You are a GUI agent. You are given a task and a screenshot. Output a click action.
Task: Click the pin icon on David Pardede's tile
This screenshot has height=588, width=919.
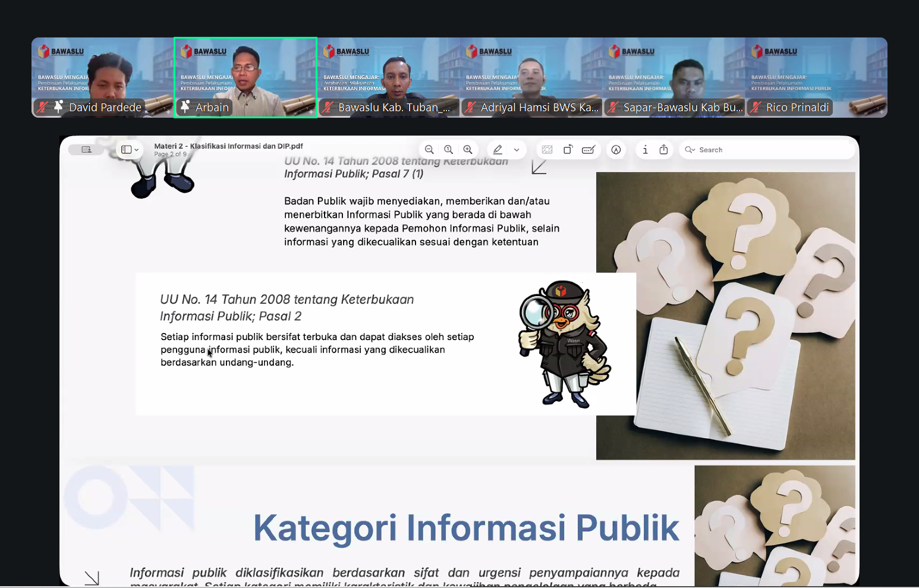tap(58, 107)
